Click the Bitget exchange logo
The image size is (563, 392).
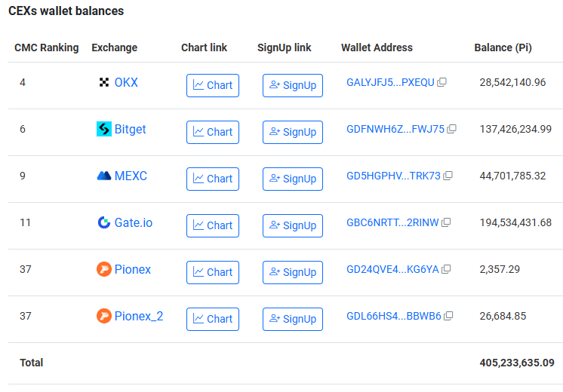coord(104,129)
